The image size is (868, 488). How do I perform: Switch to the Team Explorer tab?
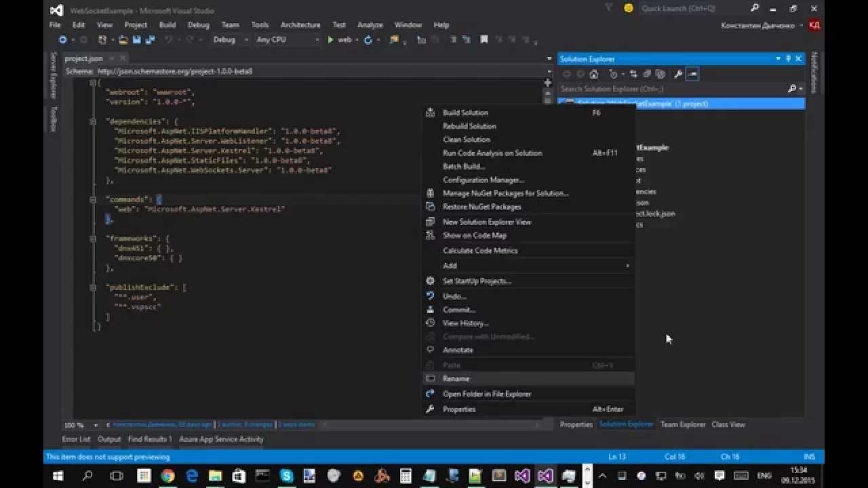683,424
